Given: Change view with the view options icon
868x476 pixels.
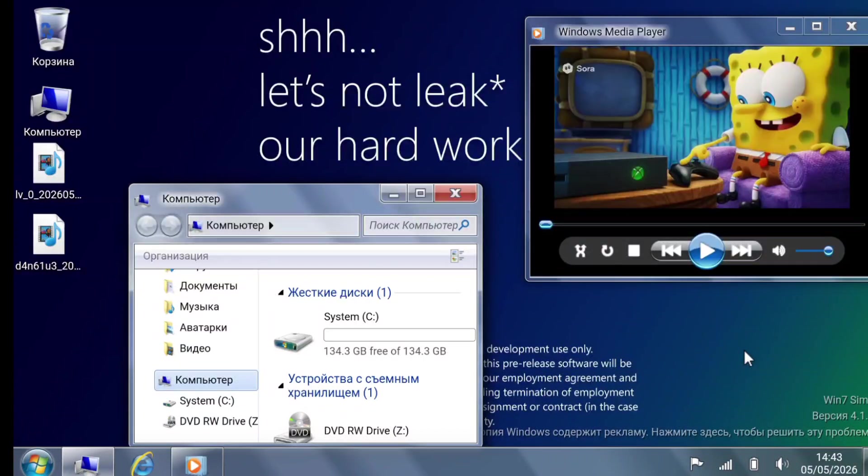Looking at the screenshot, I should (x=457, y=256).
